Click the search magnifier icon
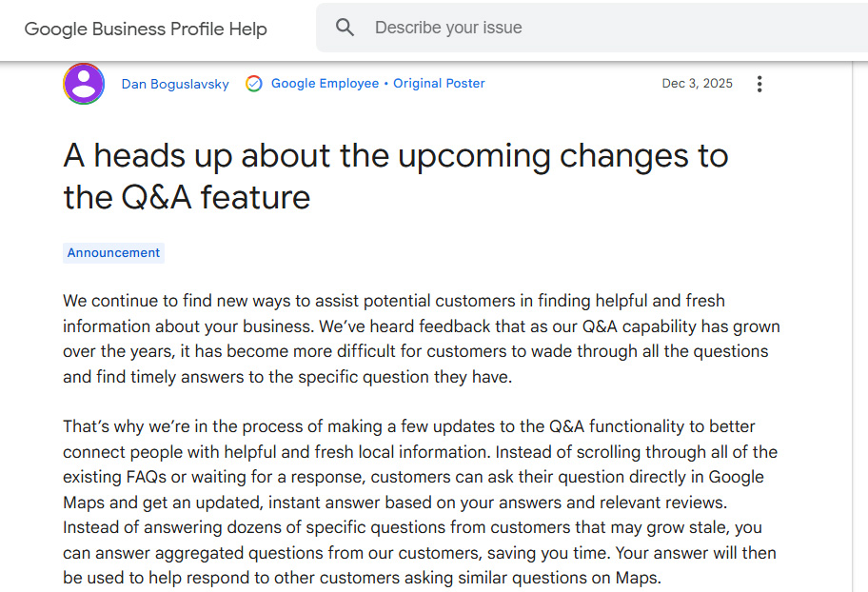The image size is (868, 592). point(345,29)
